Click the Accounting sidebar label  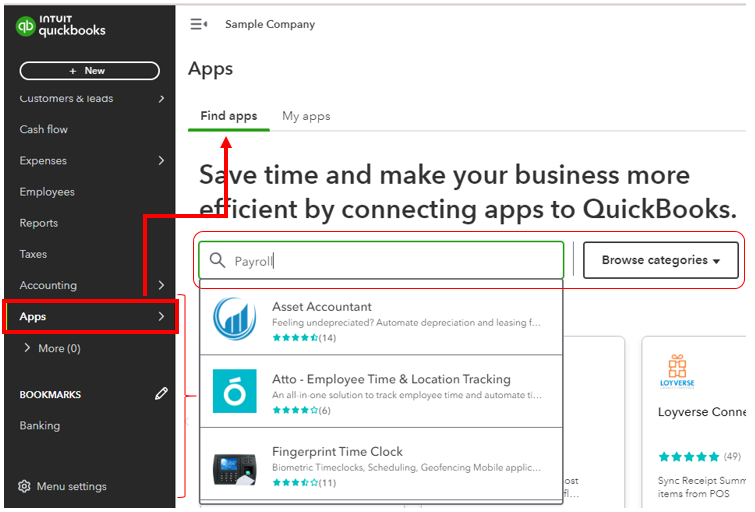click(x=48, y=285)
